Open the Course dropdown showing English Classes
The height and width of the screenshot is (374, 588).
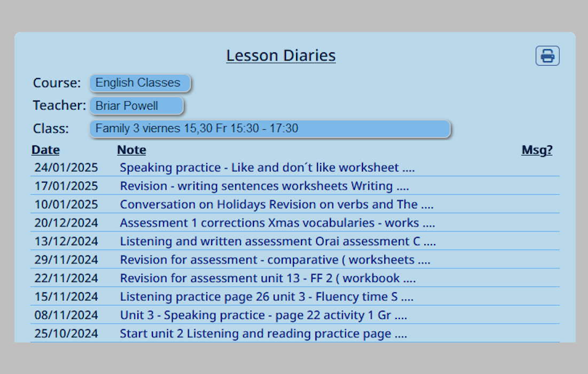click(x=140, y=83)
